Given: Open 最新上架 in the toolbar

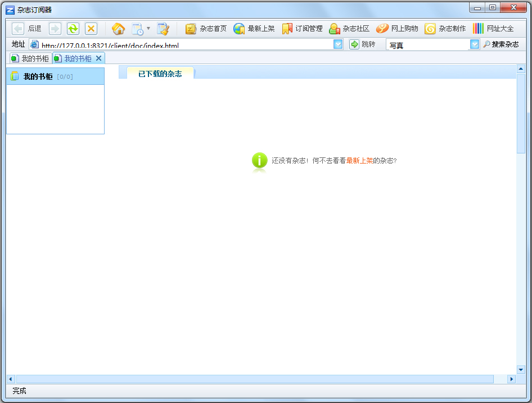Looking at the screenshot, I should 254,29.
